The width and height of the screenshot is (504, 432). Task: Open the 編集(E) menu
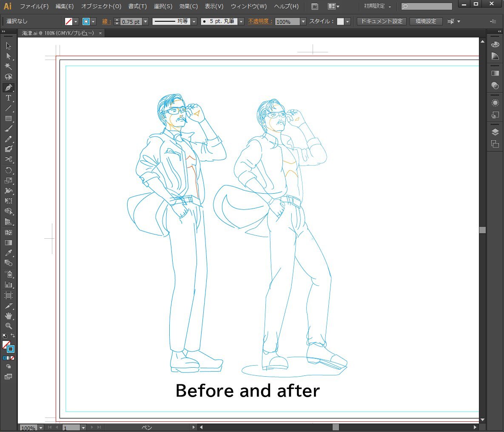pos(64,6)
